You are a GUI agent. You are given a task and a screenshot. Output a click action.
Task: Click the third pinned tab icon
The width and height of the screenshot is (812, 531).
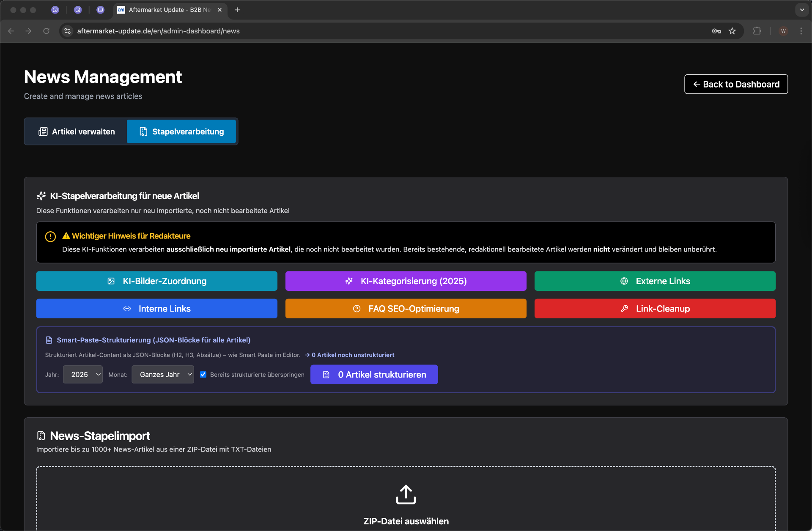[100, 10]
